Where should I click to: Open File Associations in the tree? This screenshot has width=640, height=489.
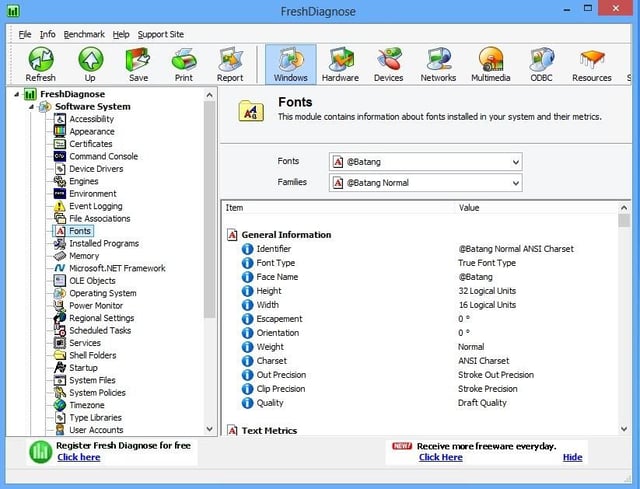100,218
